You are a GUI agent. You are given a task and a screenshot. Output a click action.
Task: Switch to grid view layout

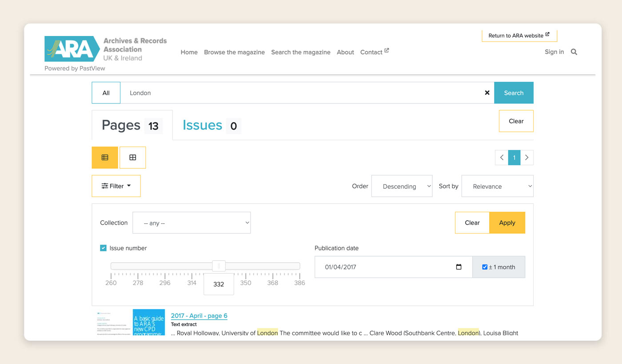click(x=132, y=158)
